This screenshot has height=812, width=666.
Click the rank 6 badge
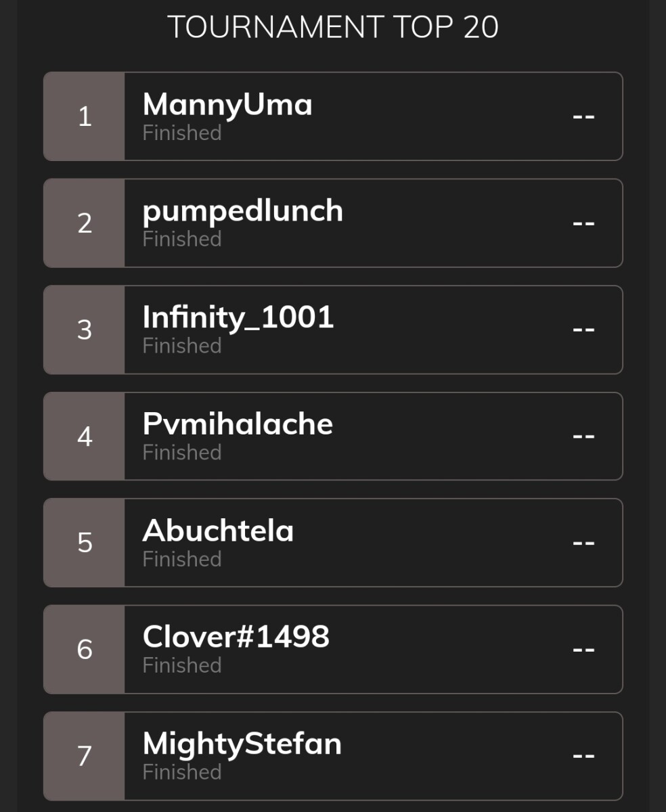point(85,649)
